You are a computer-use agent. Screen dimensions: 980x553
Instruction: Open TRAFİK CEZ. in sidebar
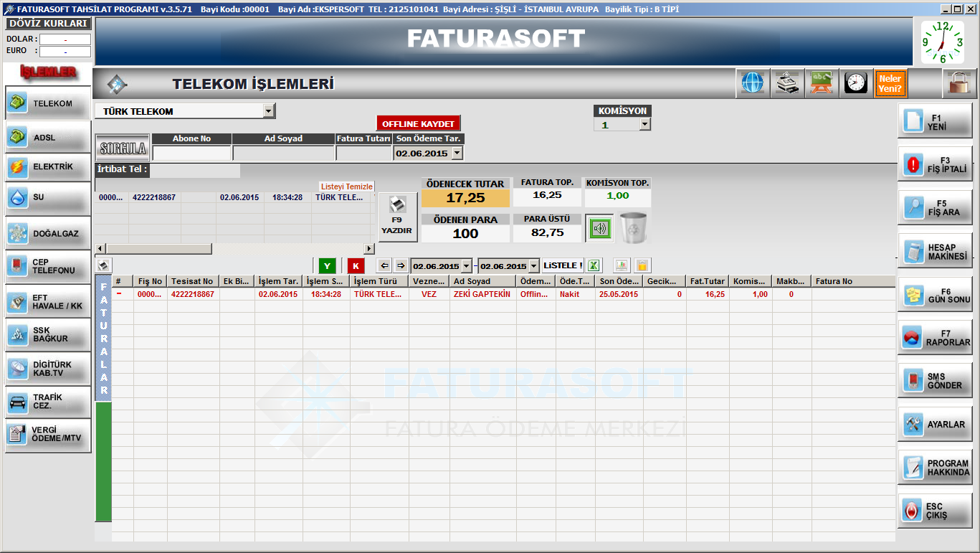click(x=49, y=402)
